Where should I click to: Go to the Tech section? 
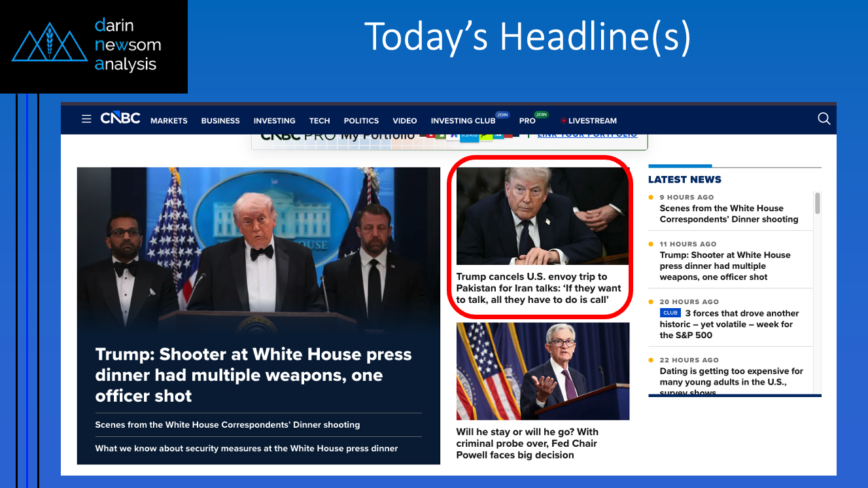(319, 121)
